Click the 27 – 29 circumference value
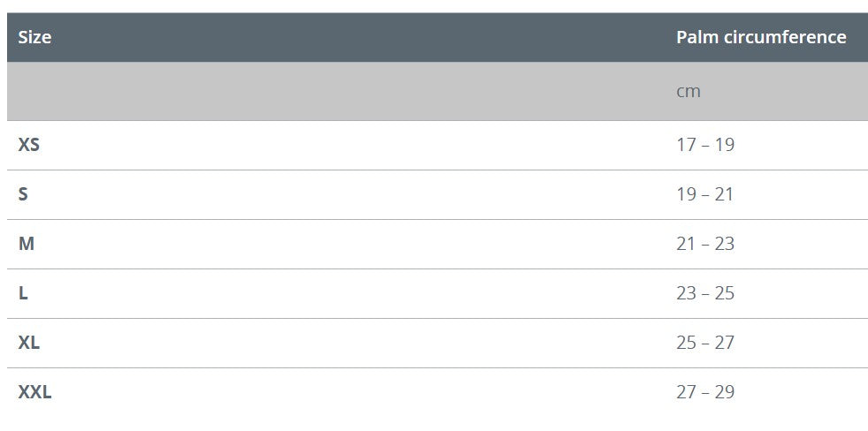 tap(705, 392)
